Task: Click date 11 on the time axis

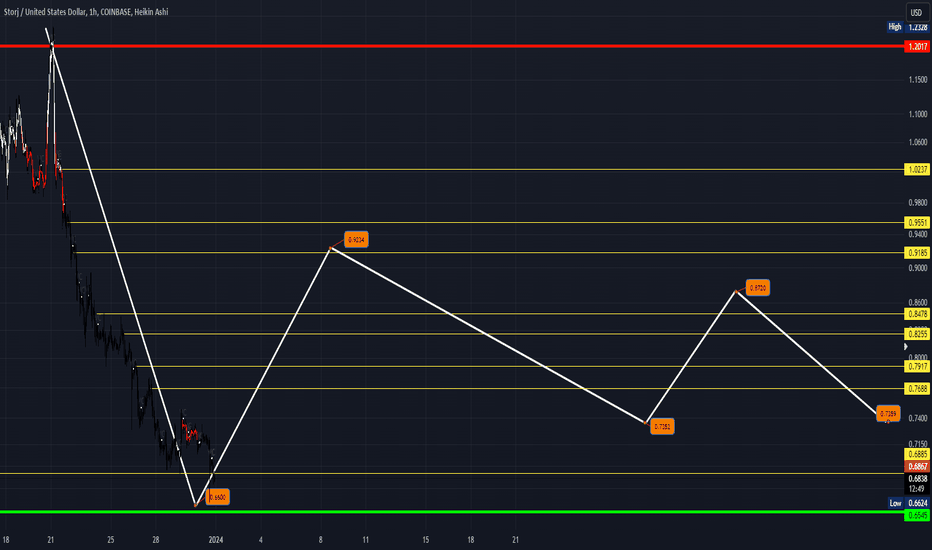Action: pos(366,540)
